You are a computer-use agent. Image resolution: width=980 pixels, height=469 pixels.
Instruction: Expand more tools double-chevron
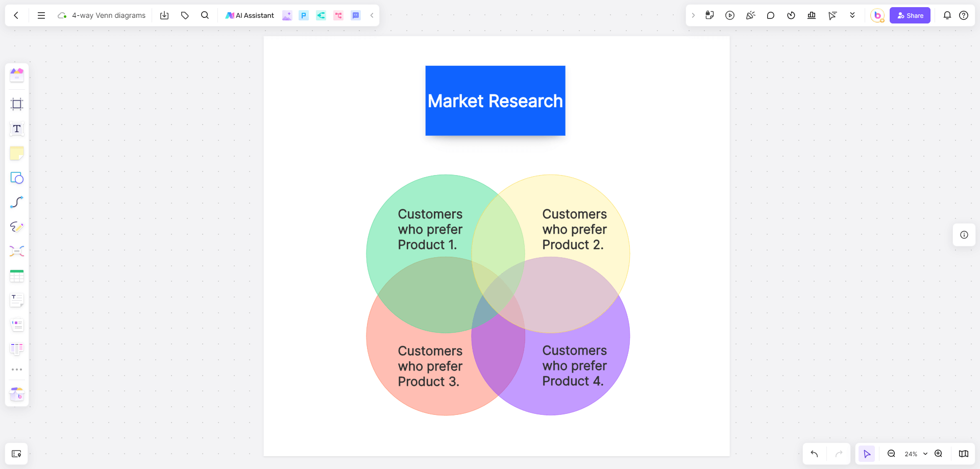852,15
